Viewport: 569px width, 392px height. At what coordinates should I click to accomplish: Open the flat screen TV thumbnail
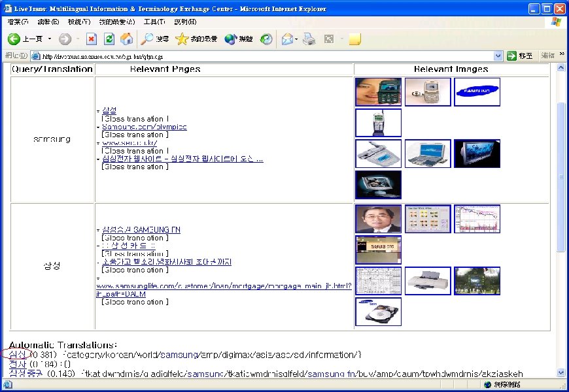coord(477,154)
